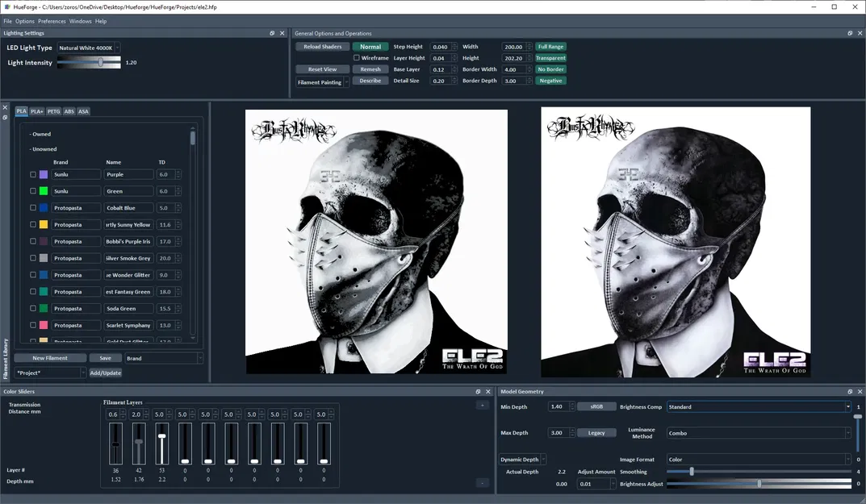
Task: Toggle Full Range mode
Action: pyautogui.click(x=550, y=46)
